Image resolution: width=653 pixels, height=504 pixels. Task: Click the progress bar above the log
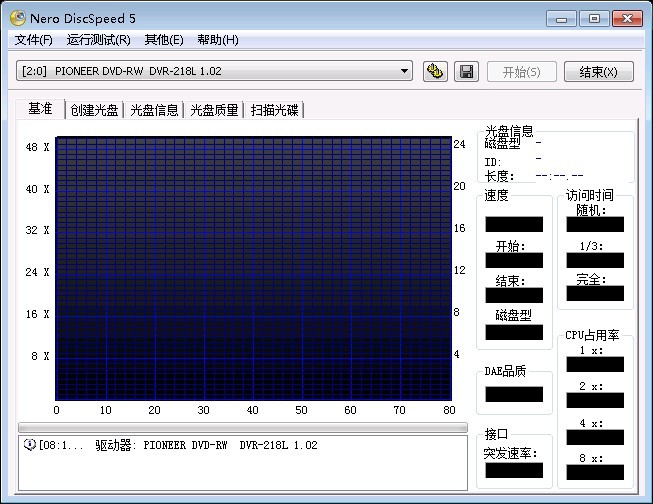coord(242,427)
